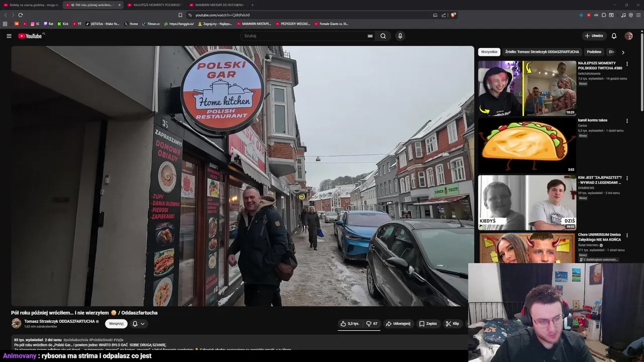
Task: Click the browser address bar URL
Action: click(222, 15)
